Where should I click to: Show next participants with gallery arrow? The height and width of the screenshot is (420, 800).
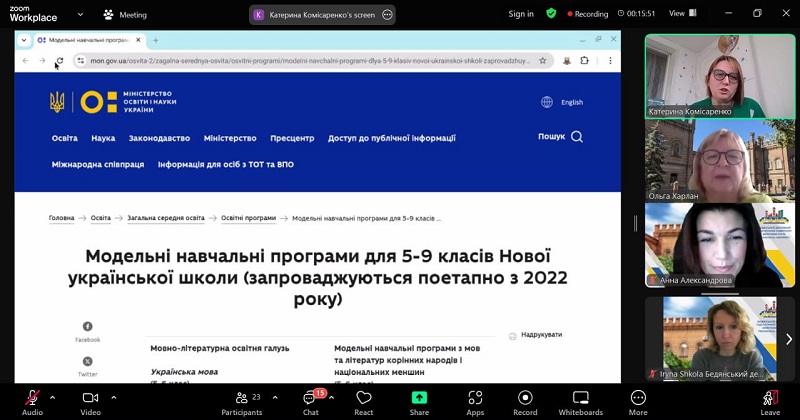pyautogui.click(x=789, y=339)
